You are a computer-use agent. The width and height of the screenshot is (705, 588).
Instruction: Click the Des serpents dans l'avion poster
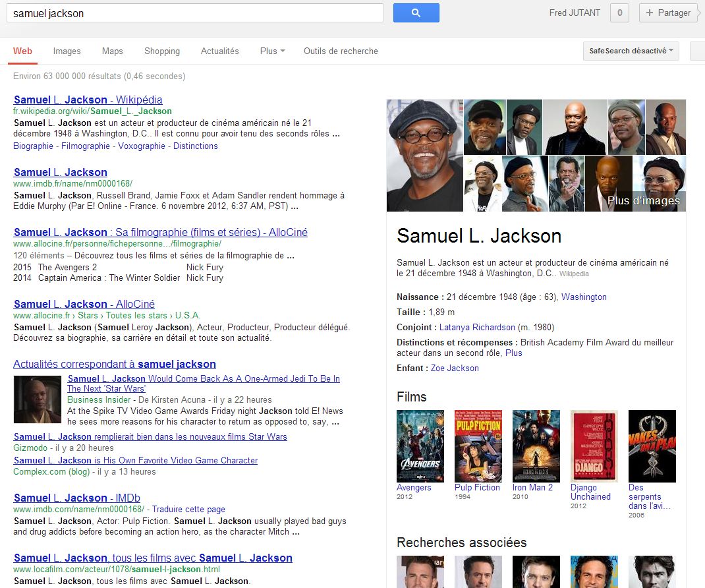coord(652,446)
